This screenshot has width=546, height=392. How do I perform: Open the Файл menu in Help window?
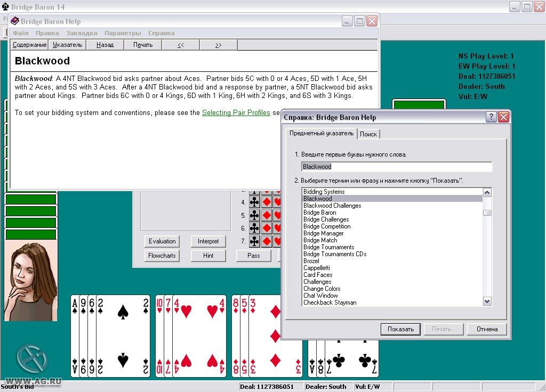coord(21,33)
